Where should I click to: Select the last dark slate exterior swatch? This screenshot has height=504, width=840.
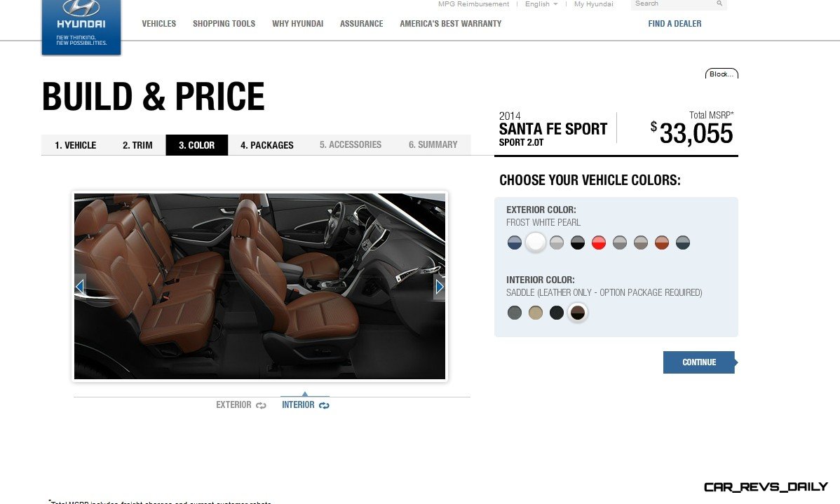point(682,243)
